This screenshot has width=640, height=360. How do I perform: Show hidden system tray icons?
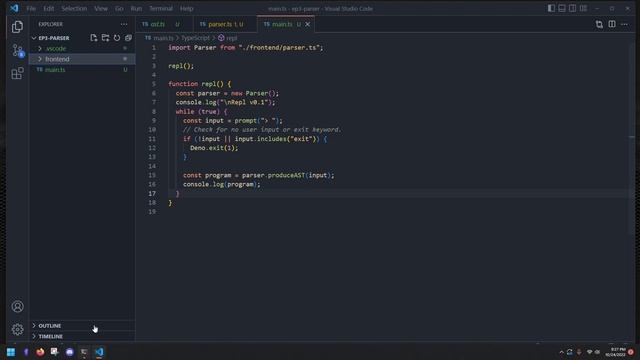pyautogui.click(x=561, y=352)
